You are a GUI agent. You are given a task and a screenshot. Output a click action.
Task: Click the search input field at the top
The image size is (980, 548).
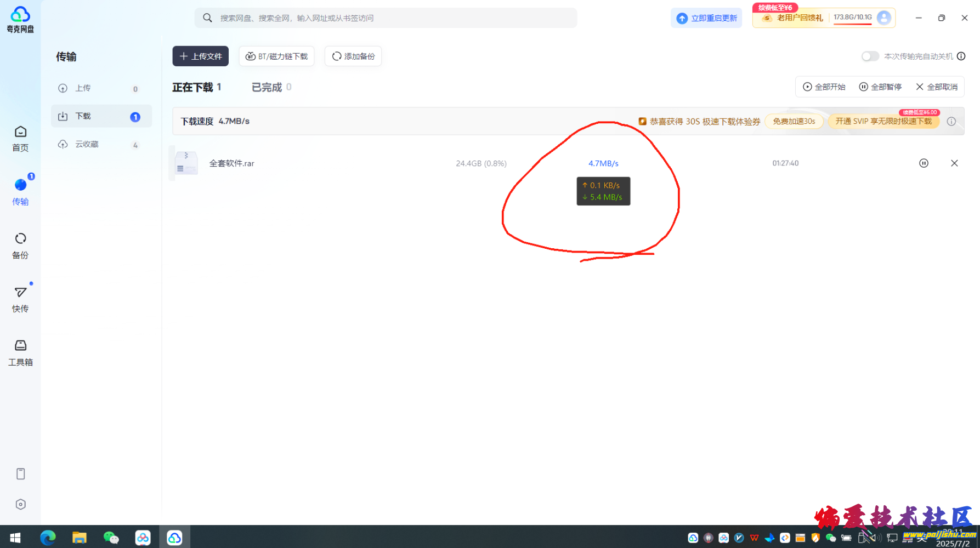[x=386, y=18]
